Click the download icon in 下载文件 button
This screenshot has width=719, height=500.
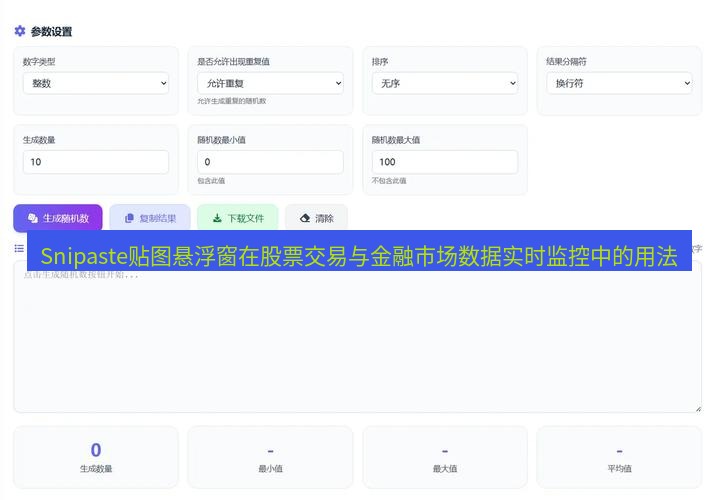click(x=217, y=218)
